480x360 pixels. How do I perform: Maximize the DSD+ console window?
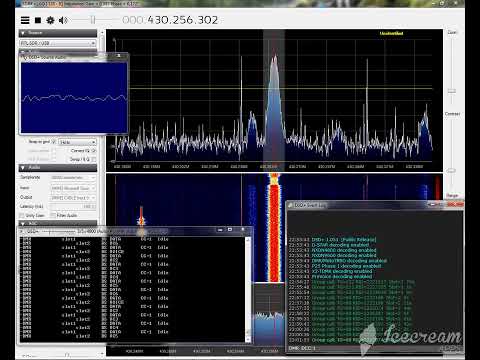[x=230, y=230]
